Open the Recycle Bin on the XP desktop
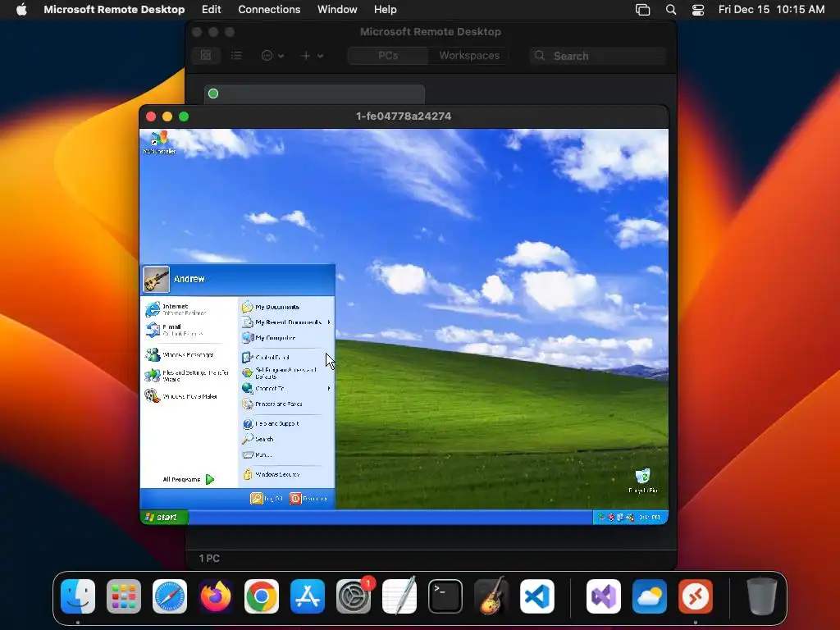The image size is (840, 630). [642, 481]
